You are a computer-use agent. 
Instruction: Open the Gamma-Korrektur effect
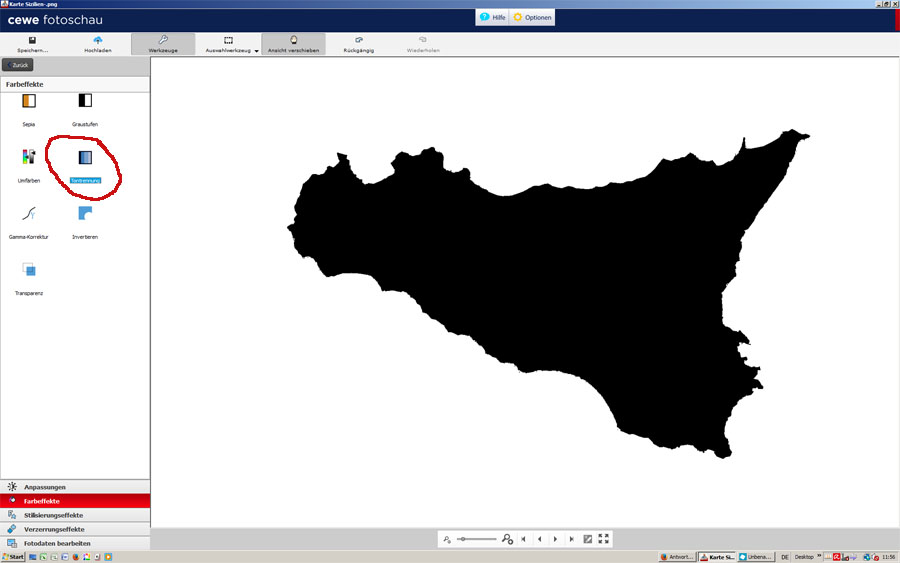click(x=29, y=213)
